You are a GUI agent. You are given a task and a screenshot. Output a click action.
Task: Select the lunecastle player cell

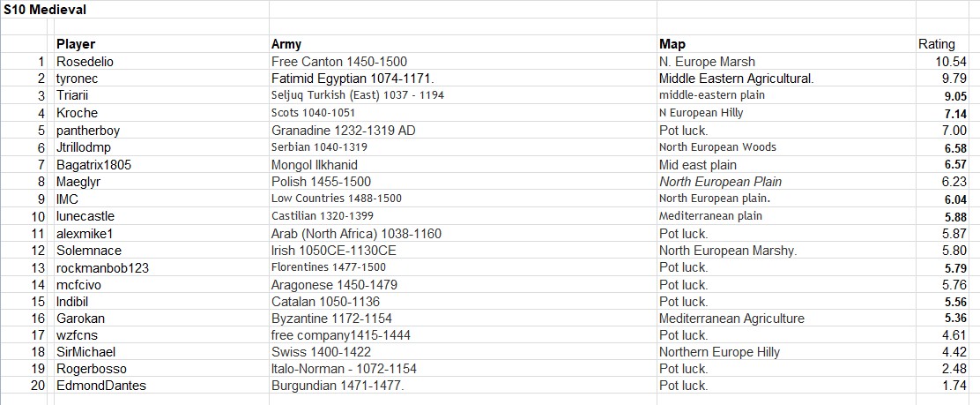[85, 216]
